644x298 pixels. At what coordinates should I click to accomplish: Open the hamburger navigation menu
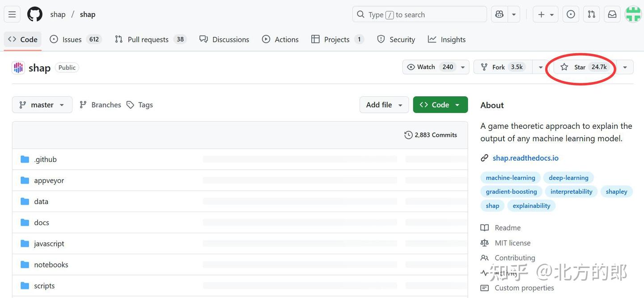coord(12,14)
